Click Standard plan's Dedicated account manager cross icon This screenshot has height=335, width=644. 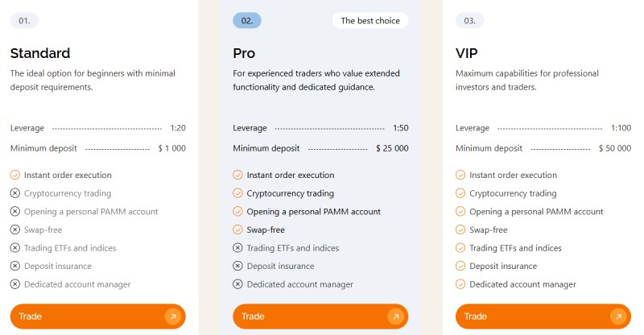pos(15,284)
